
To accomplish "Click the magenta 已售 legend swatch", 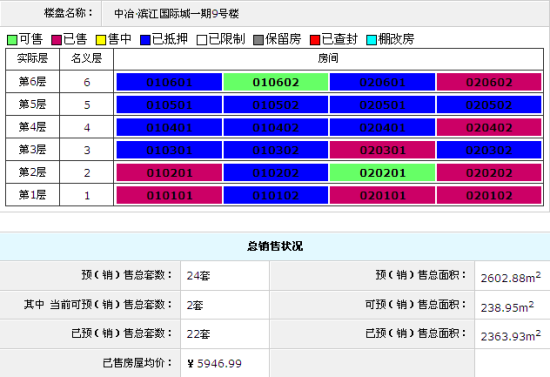I will click(56, 40).
